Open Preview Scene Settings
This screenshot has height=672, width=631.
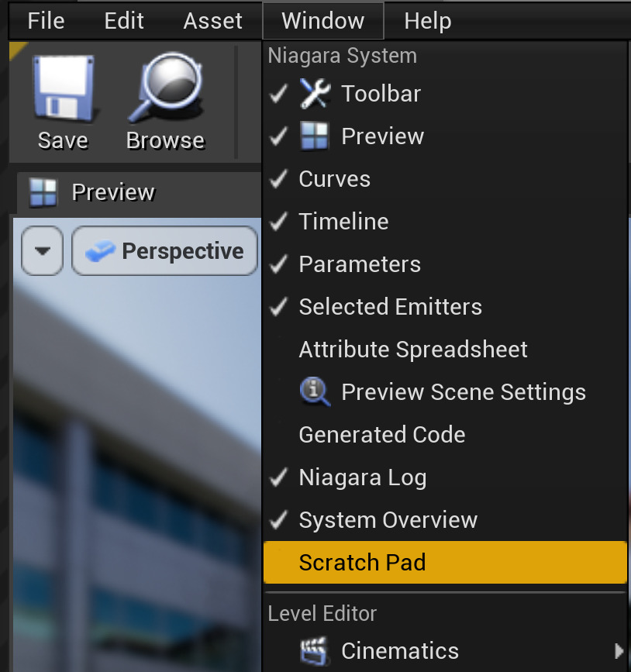coord(463,392)
